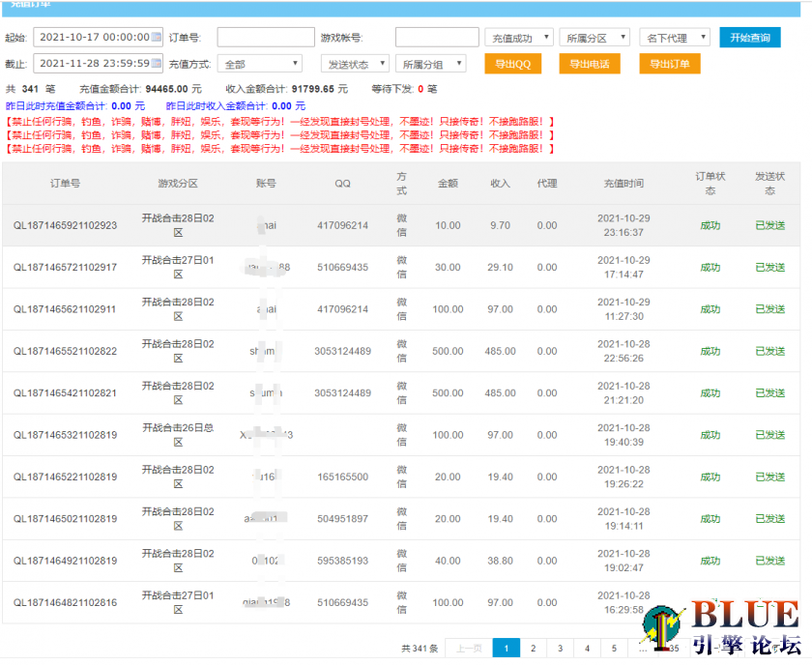Focus the 游戏帐号 input field
The height and width of the screenshot is (665, 812).
(437, 38)
